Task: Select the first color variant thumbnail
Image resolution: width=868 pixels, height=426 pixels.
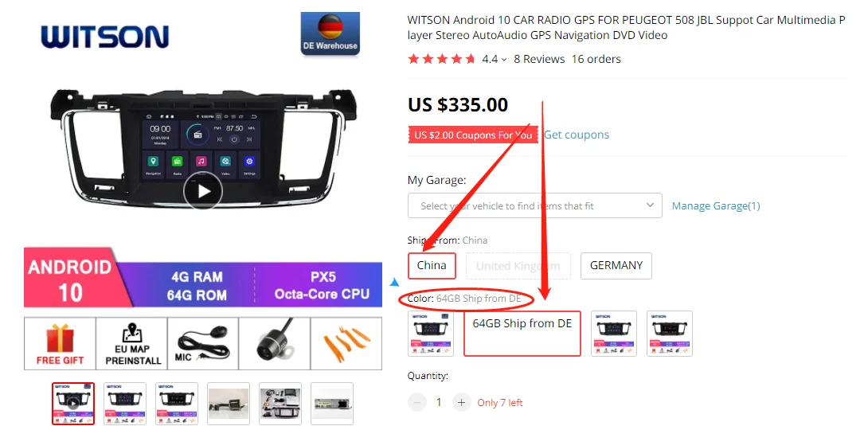Action: [x=431, y=334]
